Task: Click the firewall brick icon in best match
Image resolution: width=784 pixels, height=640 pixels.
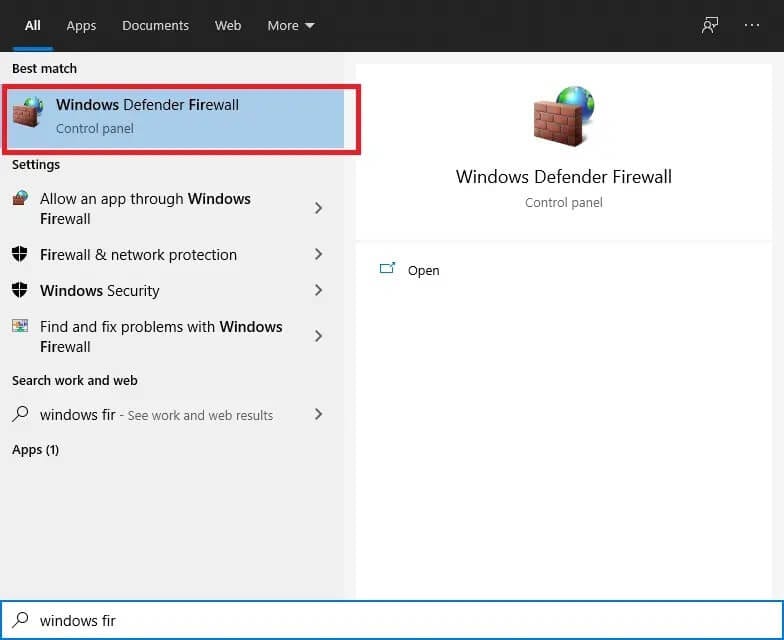Action: 28,112
